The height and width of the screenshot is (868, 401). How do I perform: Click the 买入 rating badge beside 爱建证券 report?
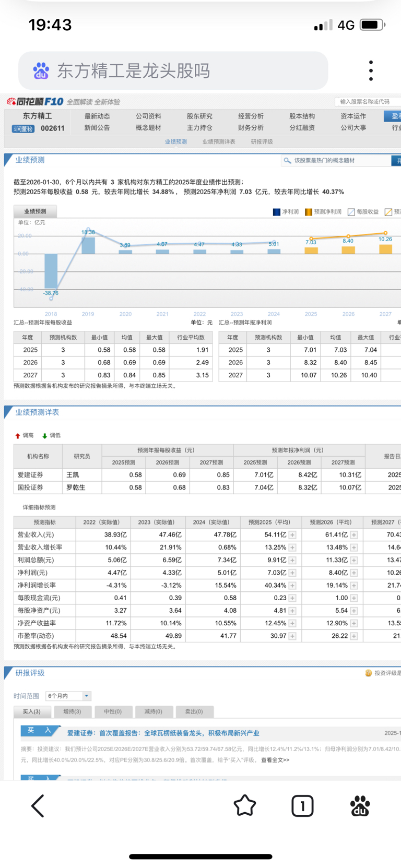pos(40,731)
